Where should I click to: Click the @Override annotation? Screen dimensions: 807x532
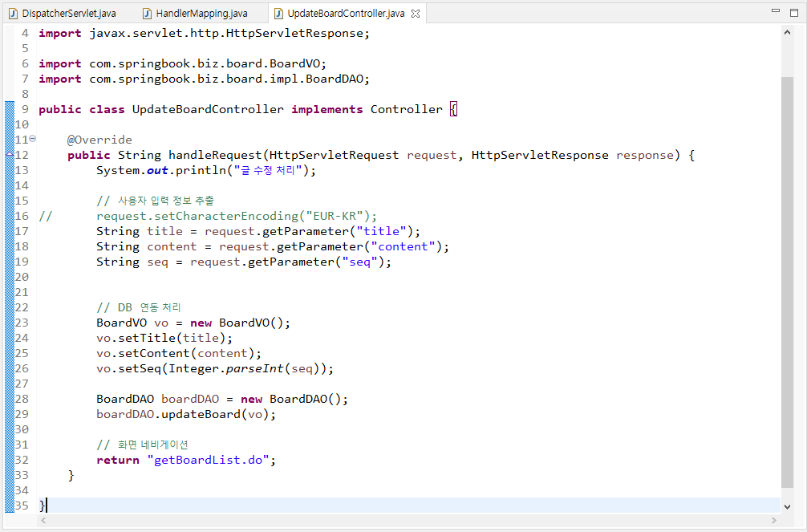click(99, 140)
